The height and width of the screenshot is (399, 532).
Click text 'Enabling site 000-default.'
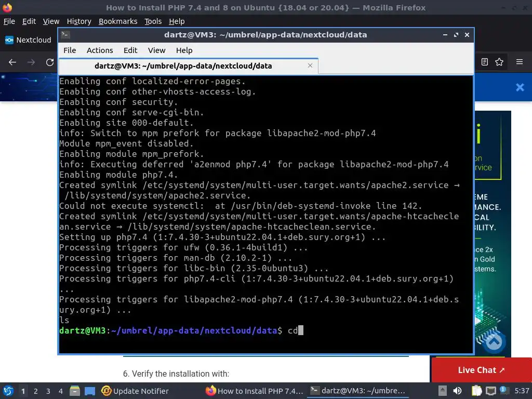126,123
